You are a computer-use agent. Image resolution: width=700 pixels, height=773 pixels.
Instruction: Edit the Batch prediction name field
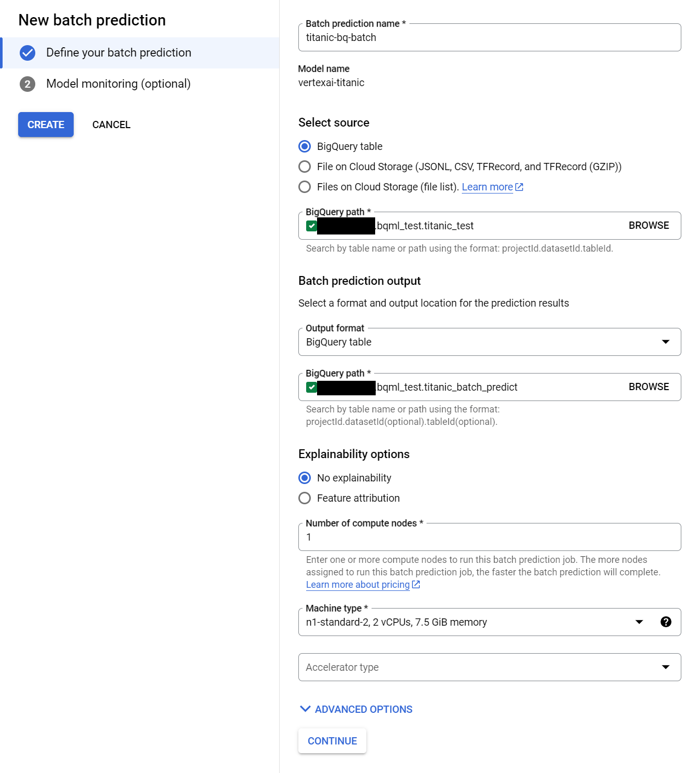(488, 37)
